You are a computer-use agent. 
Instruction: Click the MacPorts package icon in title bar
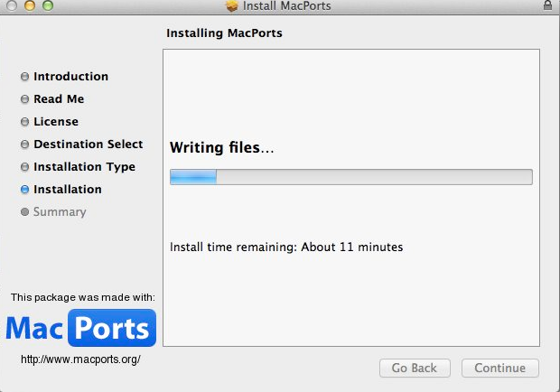pyautogui.click(x=232, y=5)
